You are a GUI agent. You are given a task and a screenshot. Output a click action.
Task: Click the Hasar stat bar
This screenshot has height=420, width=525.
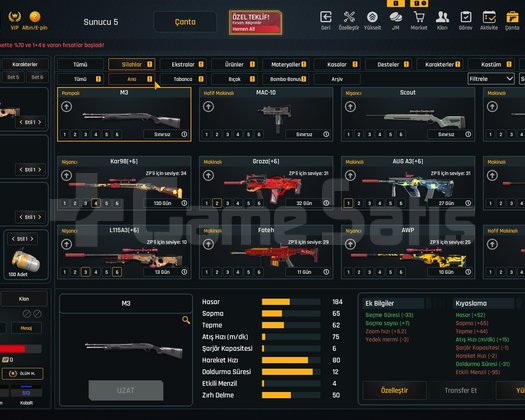tap(291, 302)
